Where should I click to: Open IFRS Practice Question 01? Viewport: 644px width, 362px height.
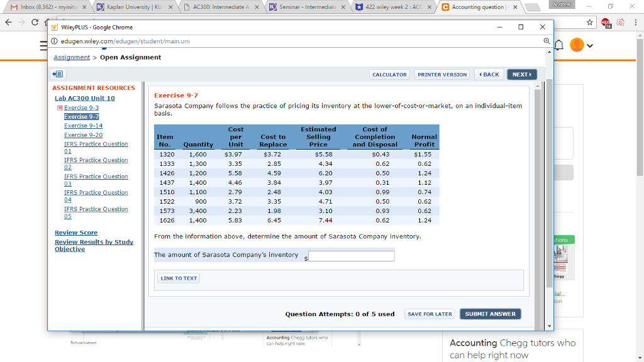pos(96,147)
